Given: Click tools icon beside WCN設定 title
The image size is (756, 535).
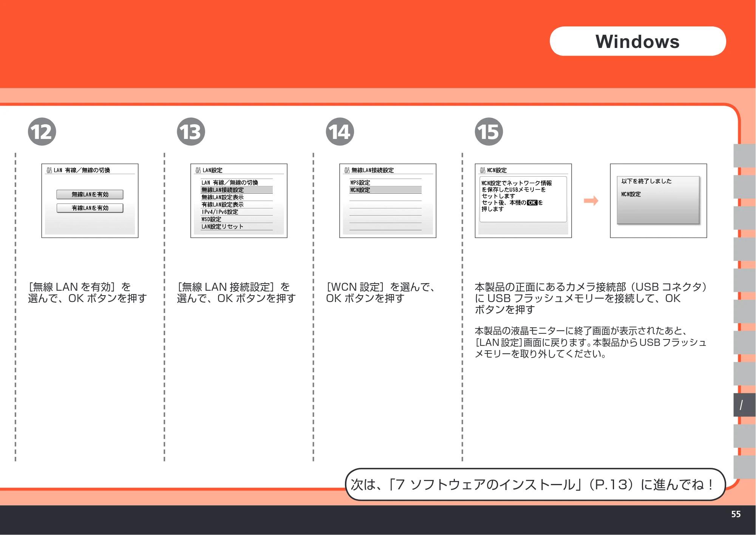Looking at the screenshot, I should (x=482, y=170).
